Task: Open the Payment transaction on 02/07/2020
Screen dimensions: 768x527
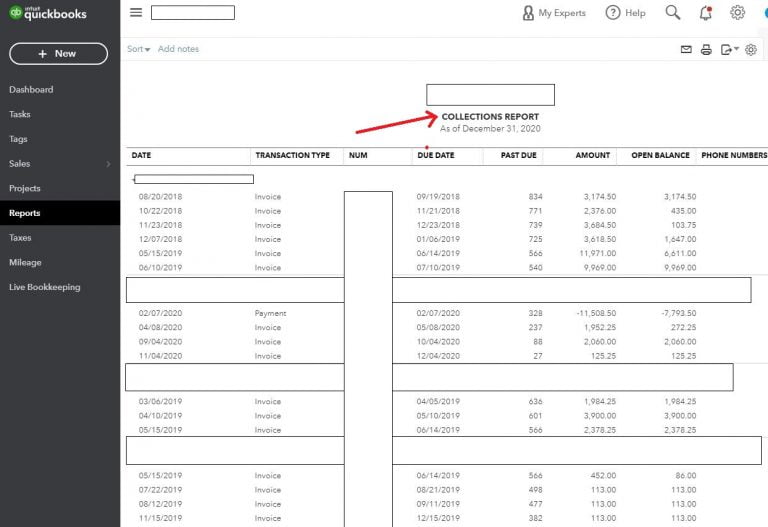Action: pyautogui.click(x=270, y=313)
